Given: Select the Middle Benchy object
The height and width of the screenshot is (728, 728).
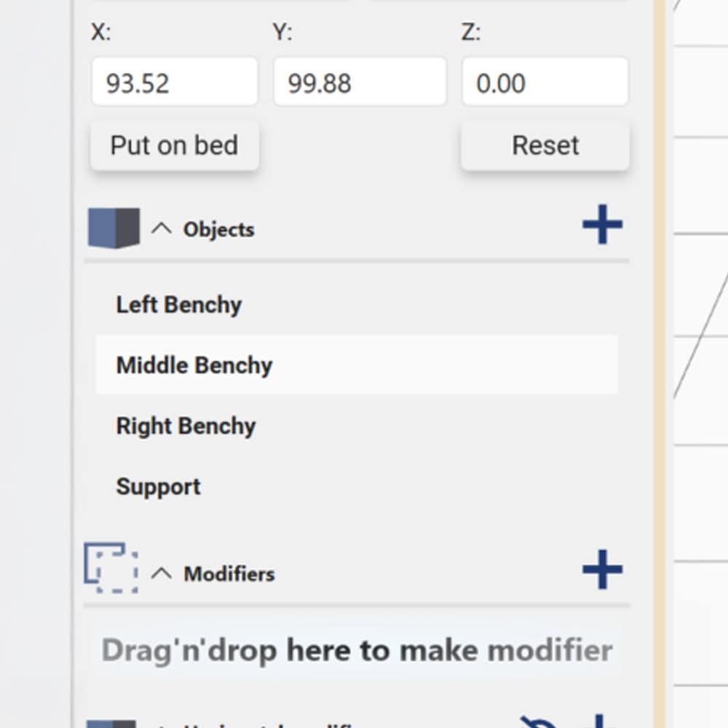Looking at the screenshot, I should pyautogui.click(x=194, y=365).
